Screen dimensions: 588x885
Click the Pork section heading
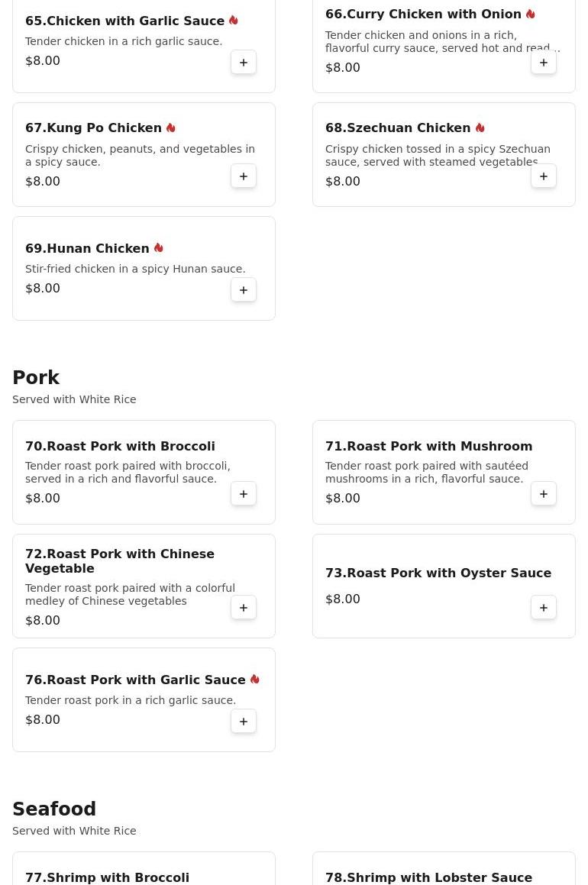tap(36, 378)
